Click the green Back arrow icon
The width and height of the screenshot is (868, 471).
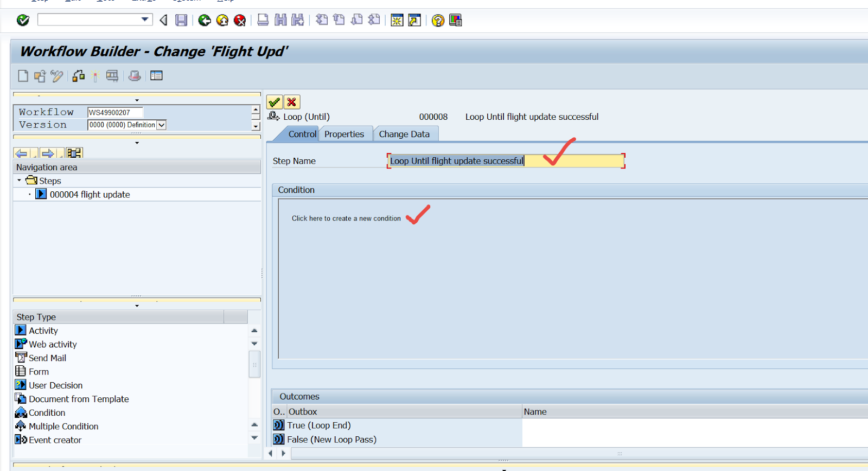pos(205,21)
